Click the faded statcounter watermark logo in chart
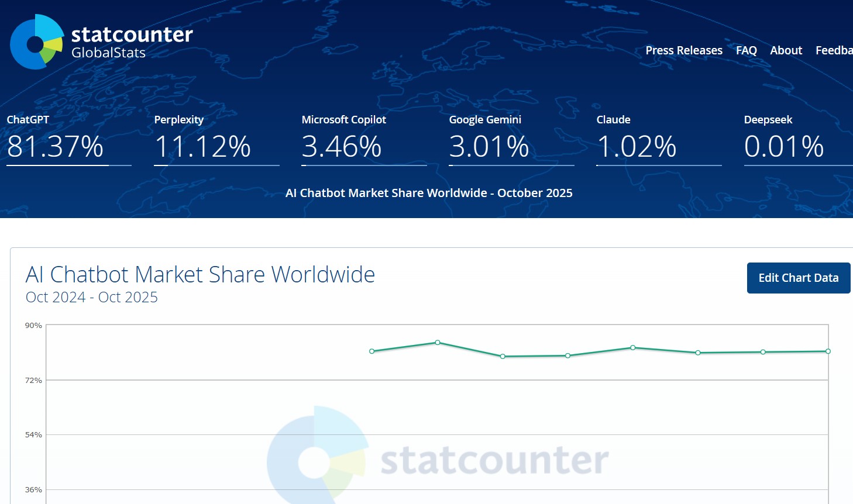Screen dimensions: 853x504 437,459
